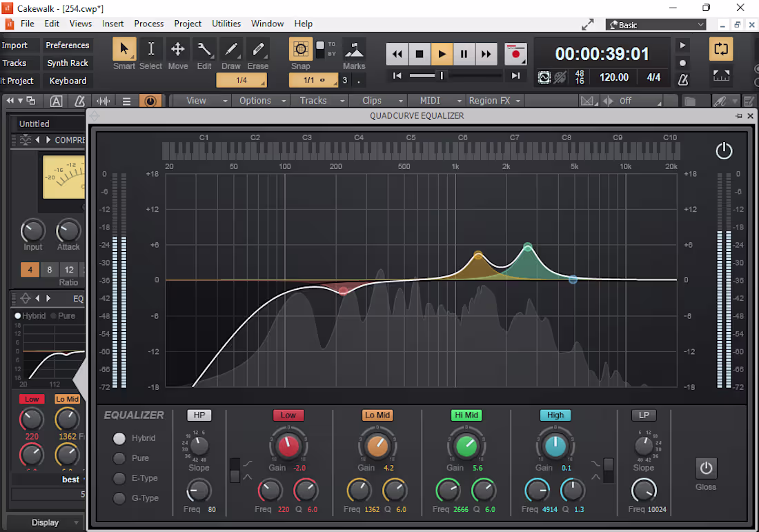Toggle the metronome icon in transport
Screen dimensions: 759x532
[683, 79]
